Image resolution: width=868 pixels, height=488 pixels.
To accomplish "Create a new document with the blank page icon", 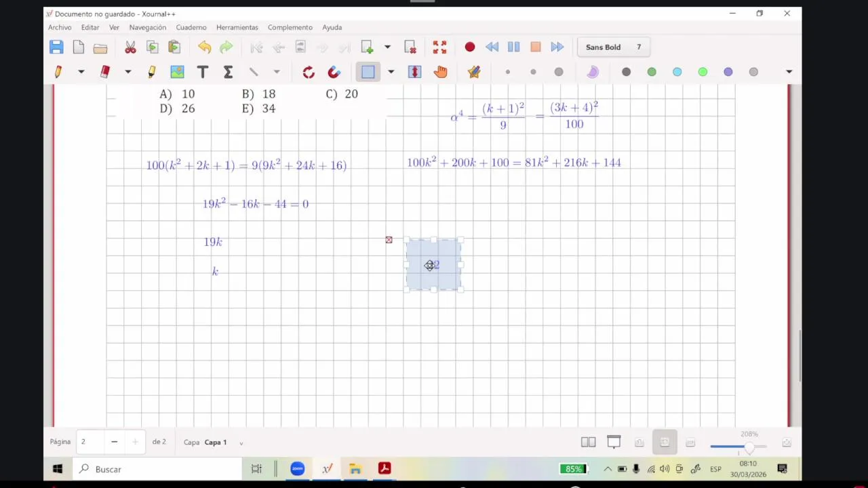I will coord(79,47).
